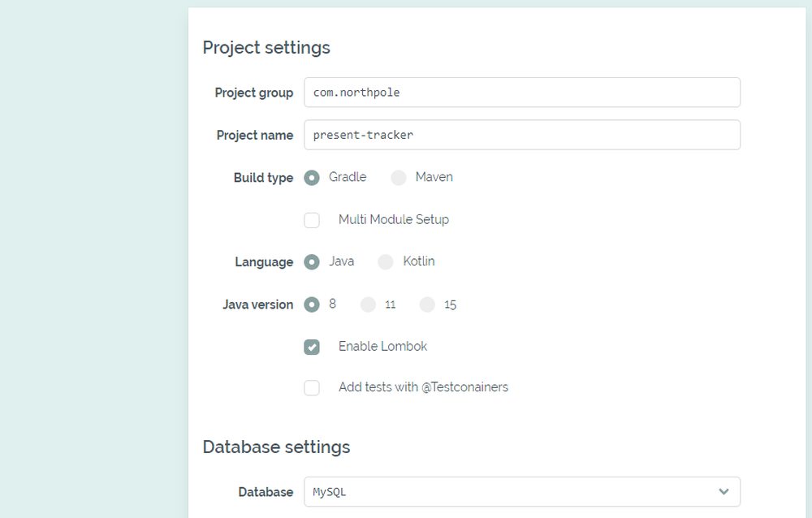Image resolution: width=812 pixels, height=518 pixels.
Task: Select Gradle build type
Action: click(x=312, y=178)
